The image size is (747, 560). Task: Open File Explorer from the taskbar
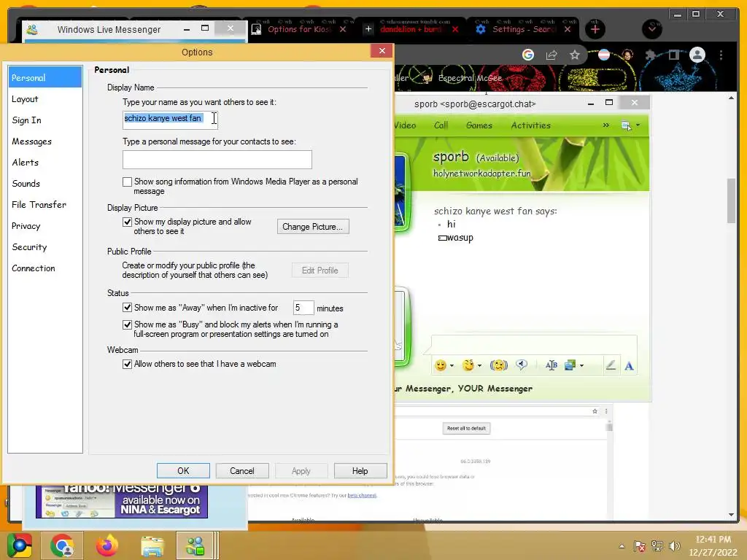point(152,545)
